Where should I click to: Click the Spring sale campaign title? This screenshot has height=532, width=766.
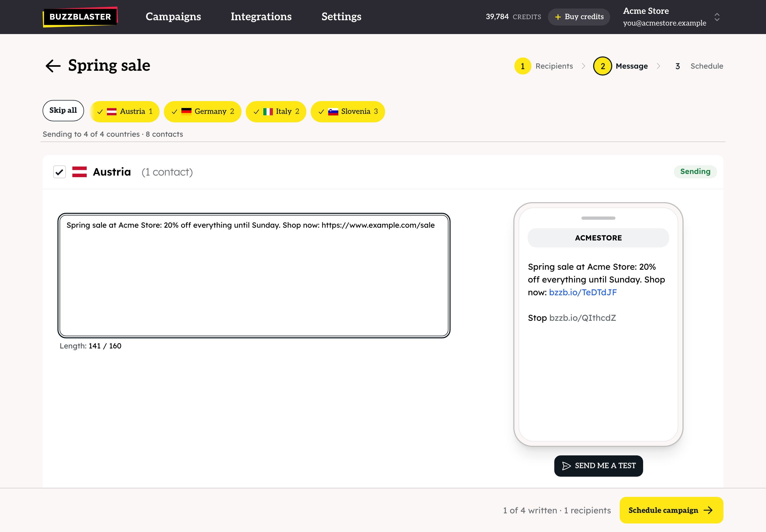(109, 65)
